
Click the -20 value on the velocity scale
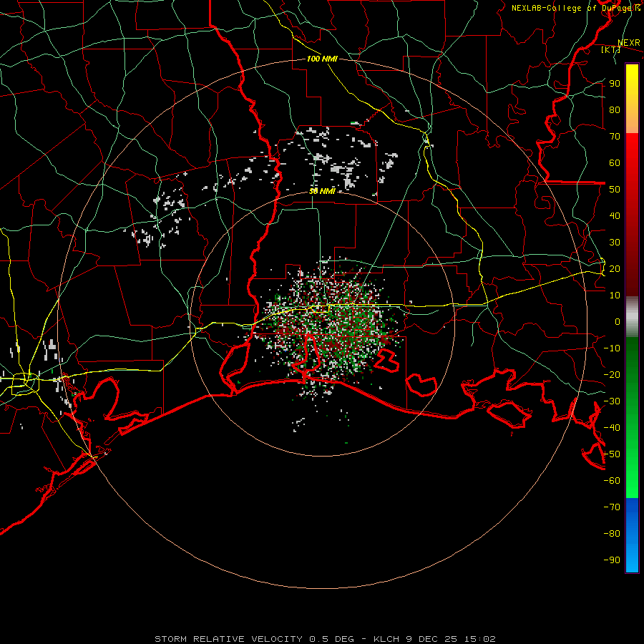coord(612,375)
